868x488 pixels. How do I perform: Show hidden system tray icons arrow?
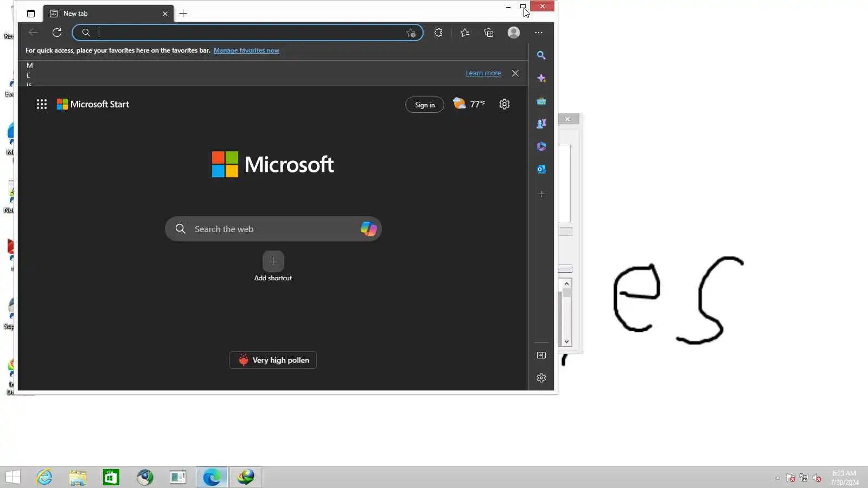[777, 478]
